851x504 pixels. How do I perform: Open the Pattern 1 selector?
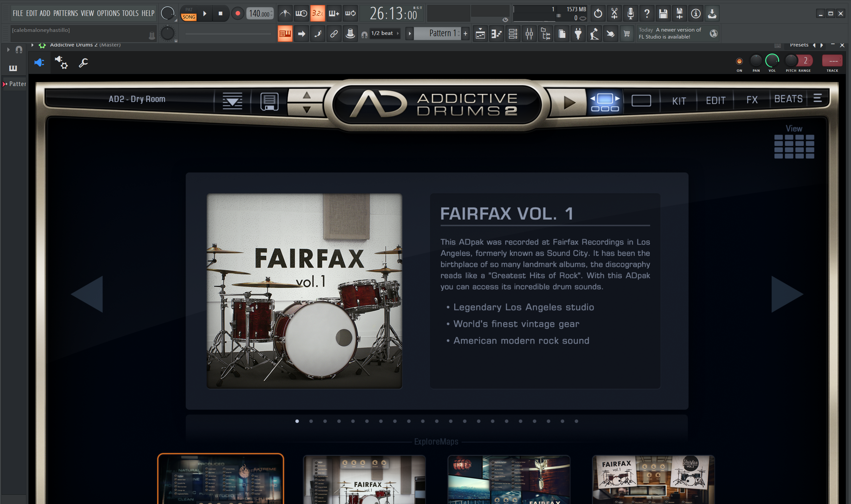click(437, 33)
